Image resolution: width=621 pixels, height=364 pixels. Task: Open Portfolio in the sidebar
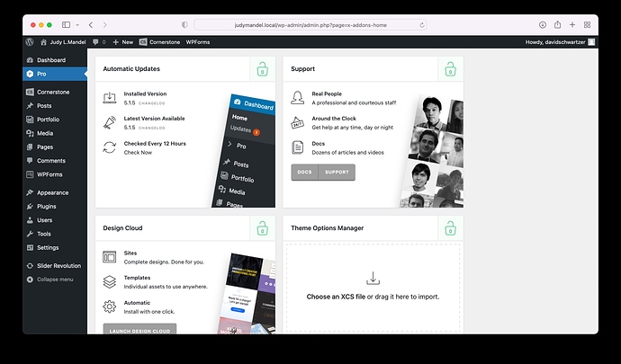coord(55,120)
